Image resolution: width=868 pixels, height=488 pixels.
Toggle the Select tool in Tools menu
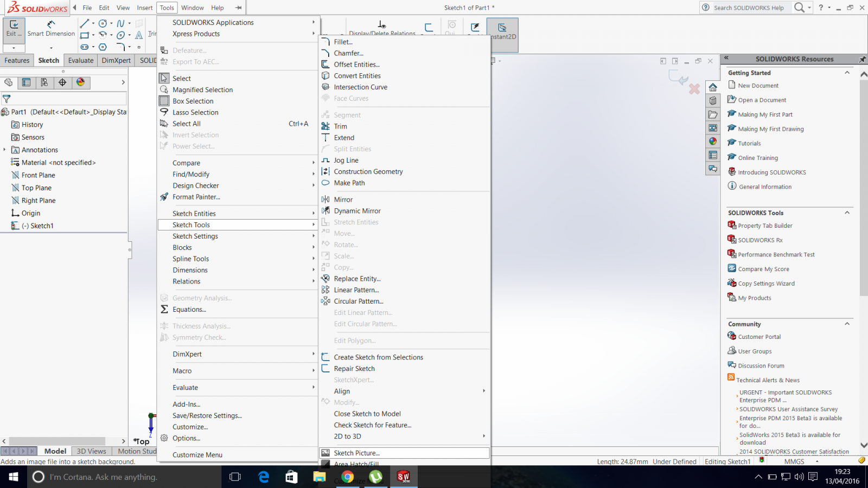239,79
